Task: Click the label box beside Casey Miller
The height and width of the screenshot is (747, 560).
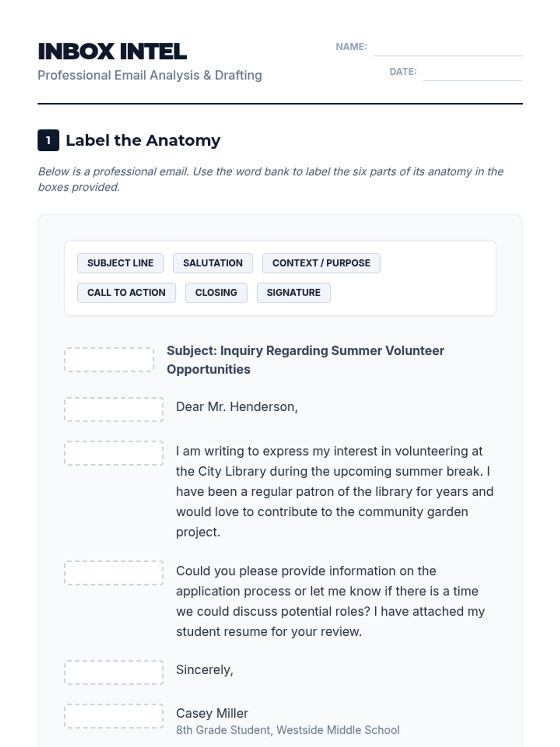Action: pyautogui.click(x=114, y=716)
